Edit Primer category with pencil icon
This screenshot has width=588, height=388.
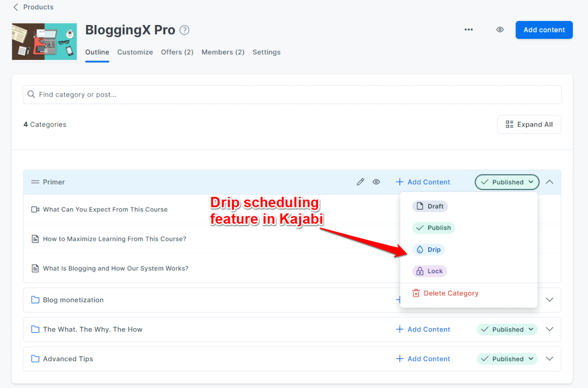[x=360, y=182]
